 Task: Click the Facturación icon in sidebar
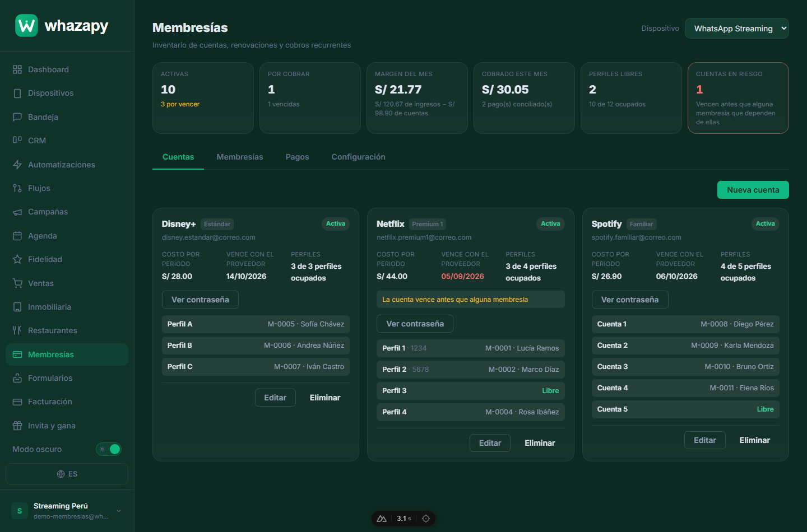(x=17, y=402)
